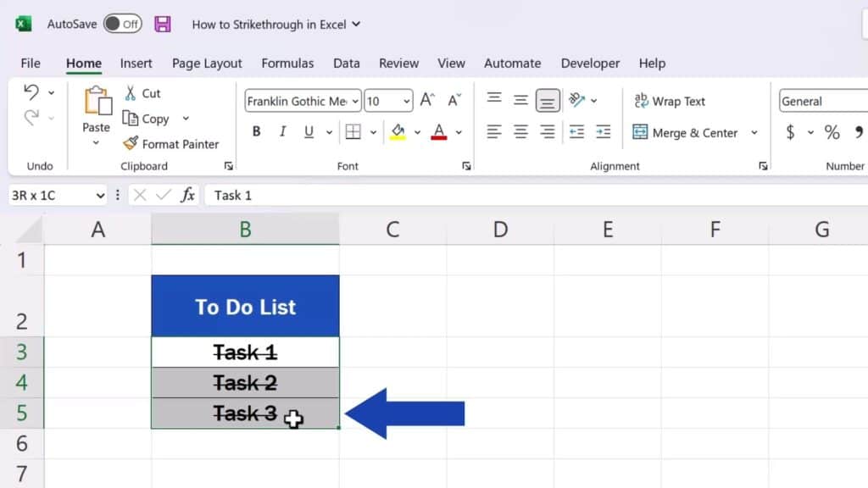Click the Merge & Center button
This screenshot has height=488, width=868.
coord(686,133)
